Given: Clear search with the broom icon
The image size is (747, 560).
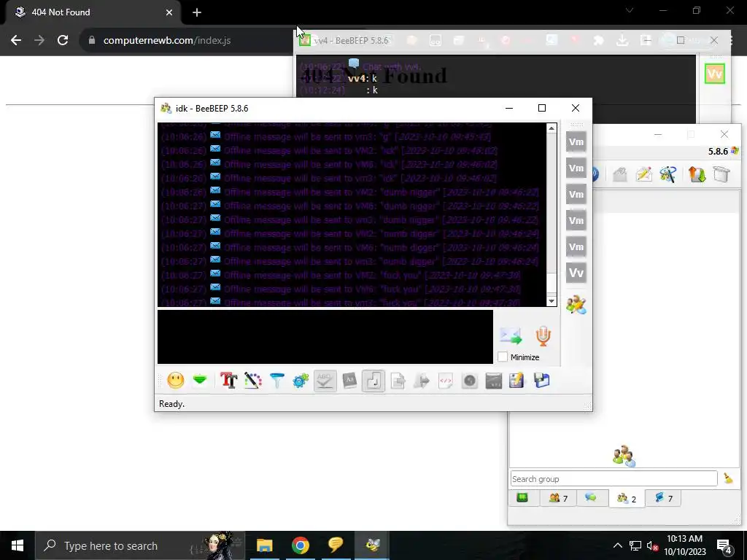Looking at the screenshot, I should [x=728, y=478].
